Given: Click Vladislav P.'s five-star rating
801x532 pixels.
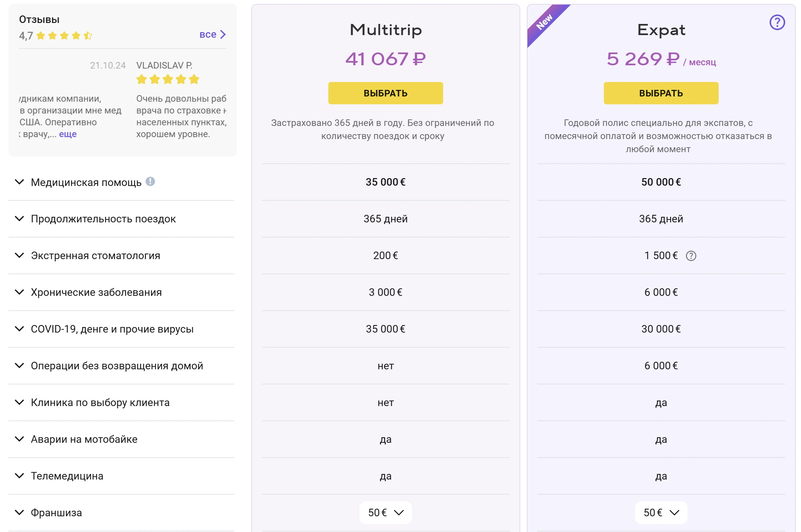Looking at the screenshot, I should 168,80.
